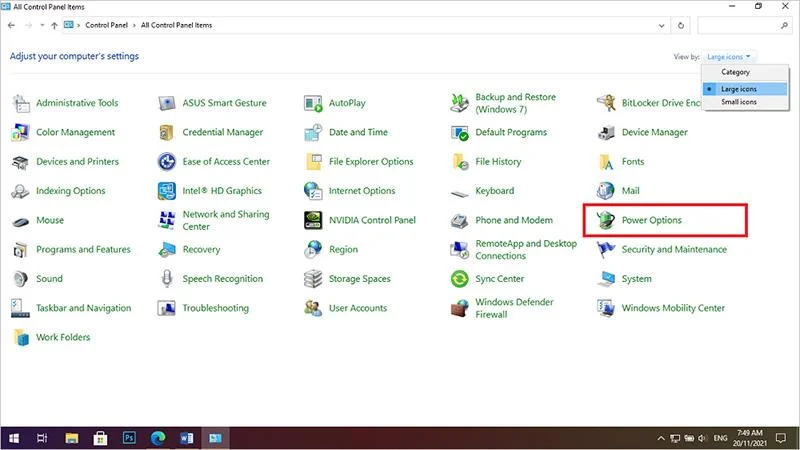Open the Fonts icon
800x450 pixels.
tap(606, 162)
